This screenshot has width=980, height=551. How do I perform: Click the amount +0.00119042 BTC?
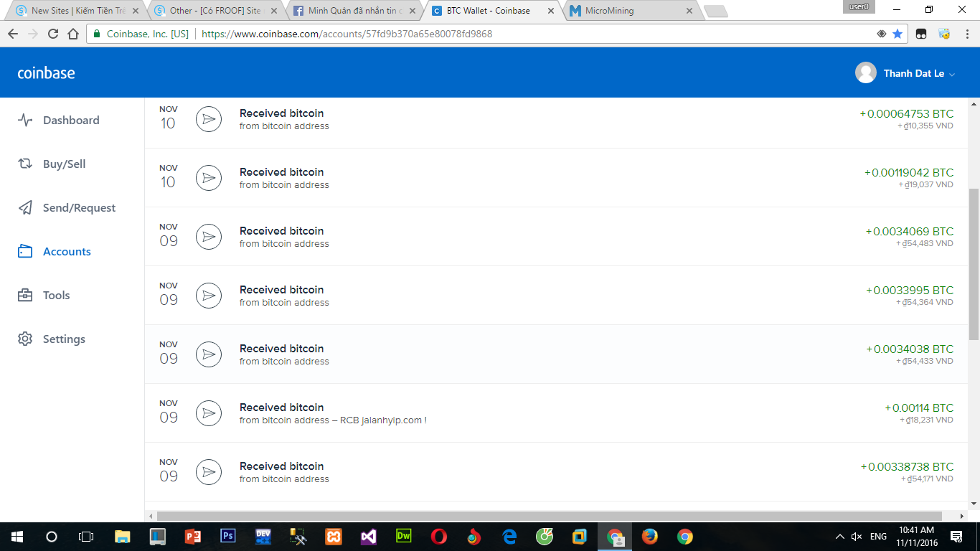(x=909, y=172)
